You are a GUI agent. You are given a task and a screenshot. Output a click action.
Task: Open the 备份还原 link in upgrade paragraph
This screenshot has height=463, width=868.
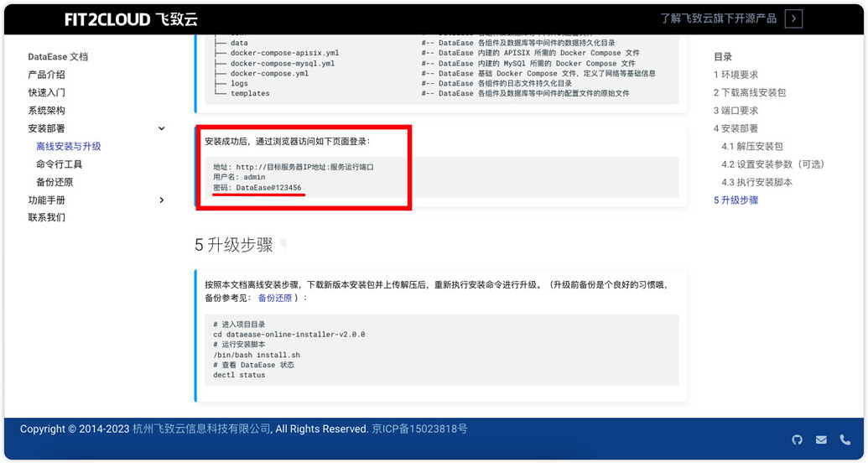click(275, 298)
